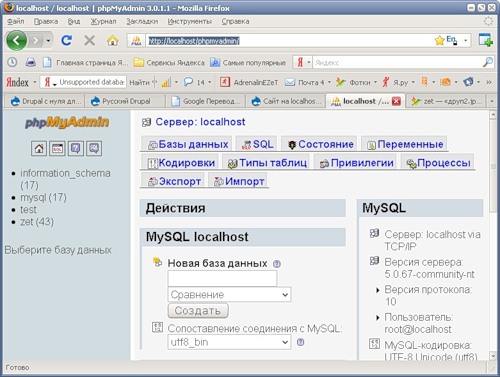500x377 pixels.
Task: Bookmark this page with the star icon
Action: coord(439,41)
